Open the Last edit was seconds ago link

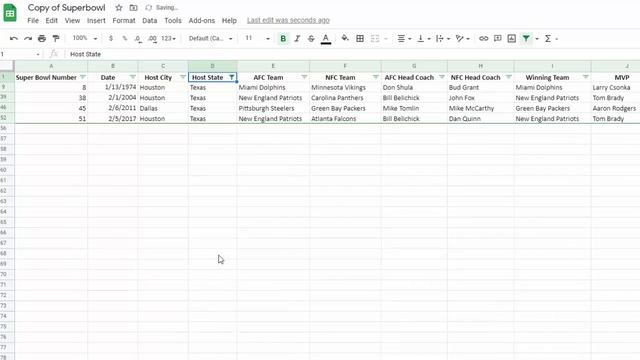coord(288,20)
